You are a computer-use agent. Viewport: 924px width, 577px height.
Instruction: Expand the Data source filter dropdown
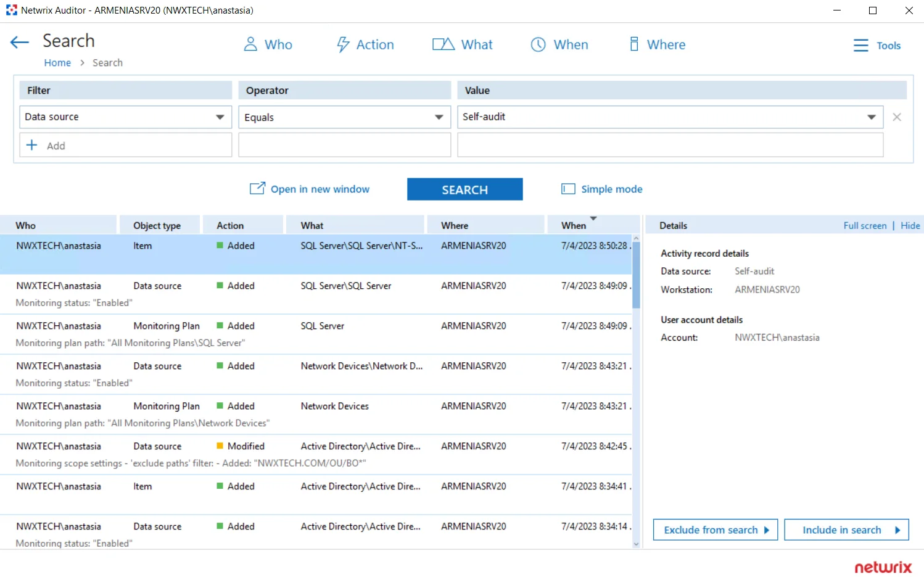pos(220,117)
